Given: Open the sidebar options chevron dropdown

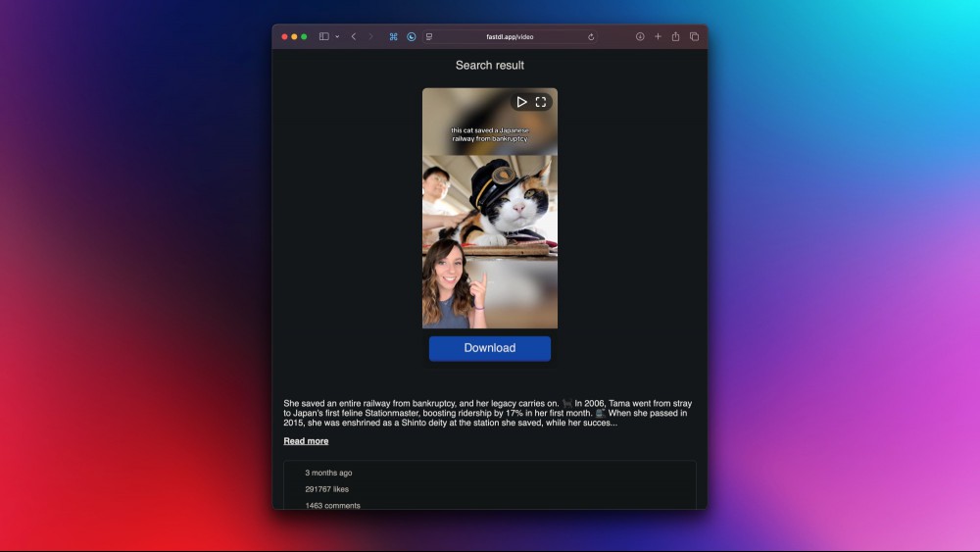Looking at the screenshot, I should (337, 37).
